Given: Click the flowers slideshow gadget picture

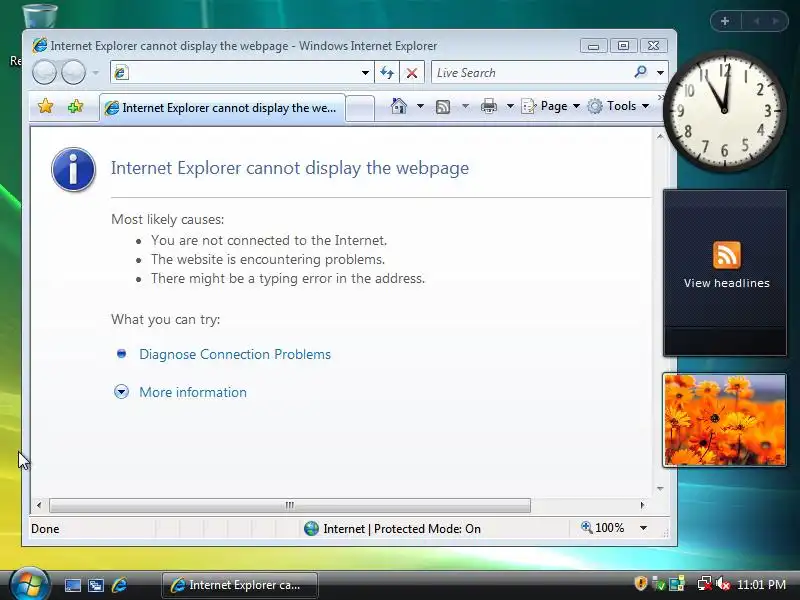Looking at the screenshot, I should [x=724, y=420].
